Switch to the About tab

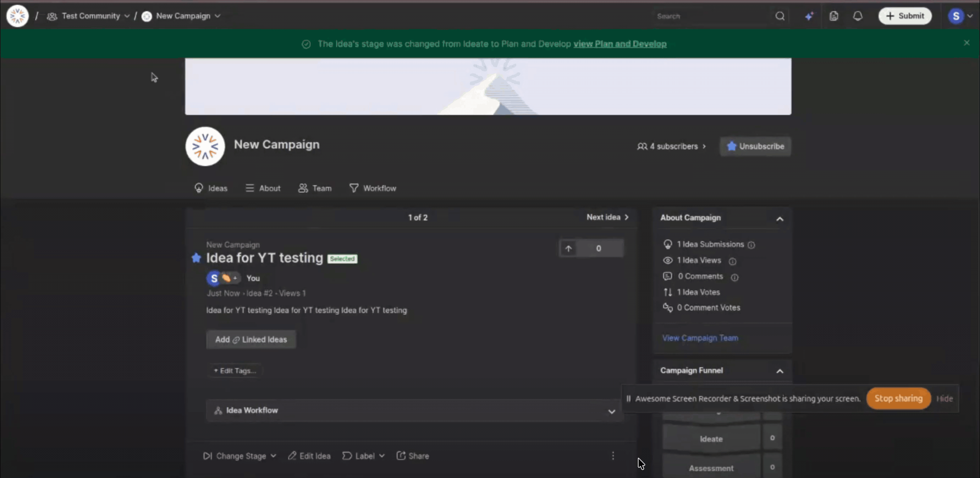pos(263,188)
